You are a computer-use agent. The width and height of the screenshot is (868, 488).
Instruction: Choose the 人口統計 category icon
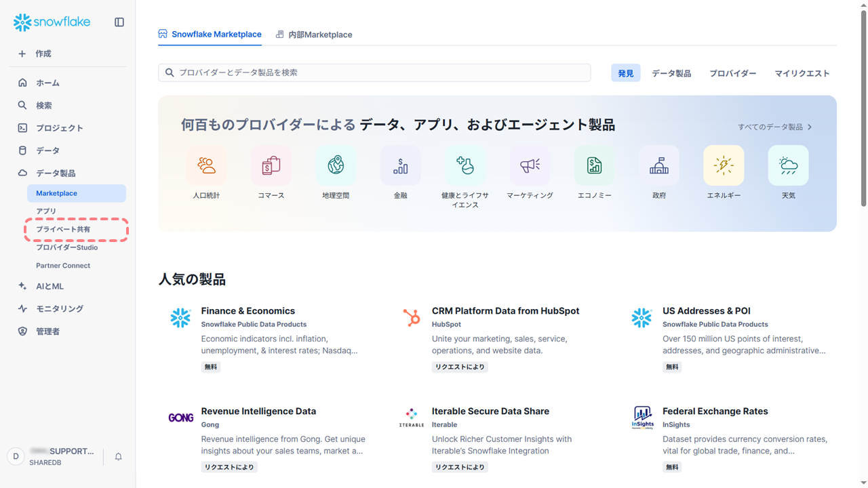[206, 165]
